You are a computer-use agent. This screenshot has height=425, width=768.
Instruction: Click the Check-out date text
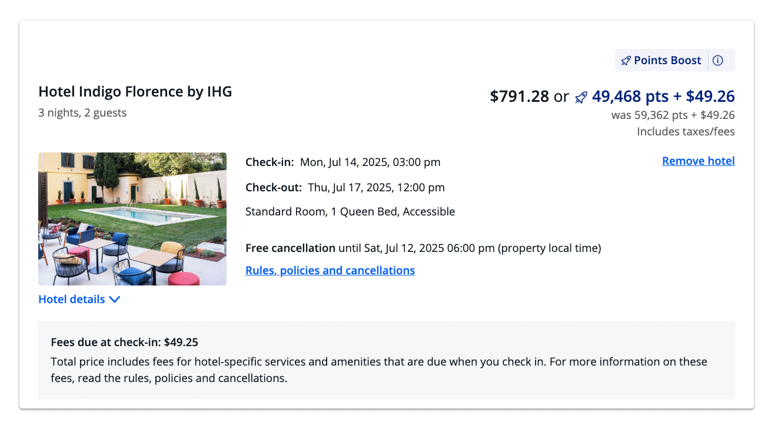point(345,188)
